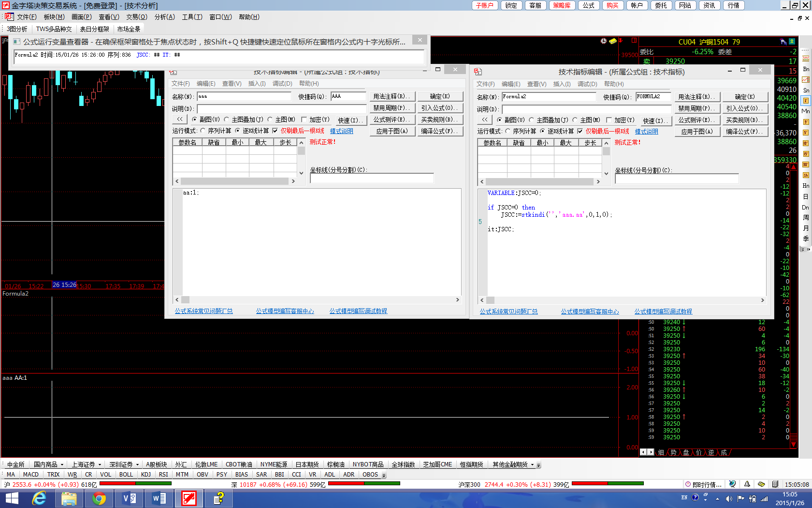The width and height of the screenshot is (812, 508).
Task: Click the clock icon above the chart
Action: [x=603, y=41]
